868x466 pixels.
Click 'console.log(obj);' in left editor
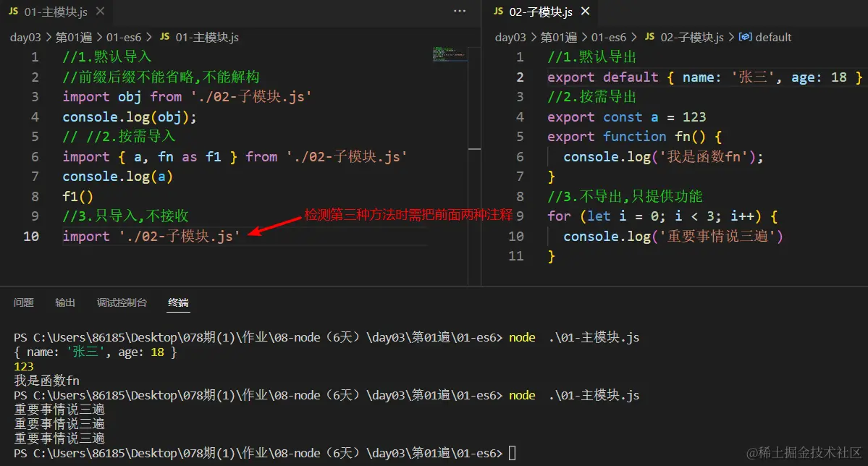click(130, 116)
